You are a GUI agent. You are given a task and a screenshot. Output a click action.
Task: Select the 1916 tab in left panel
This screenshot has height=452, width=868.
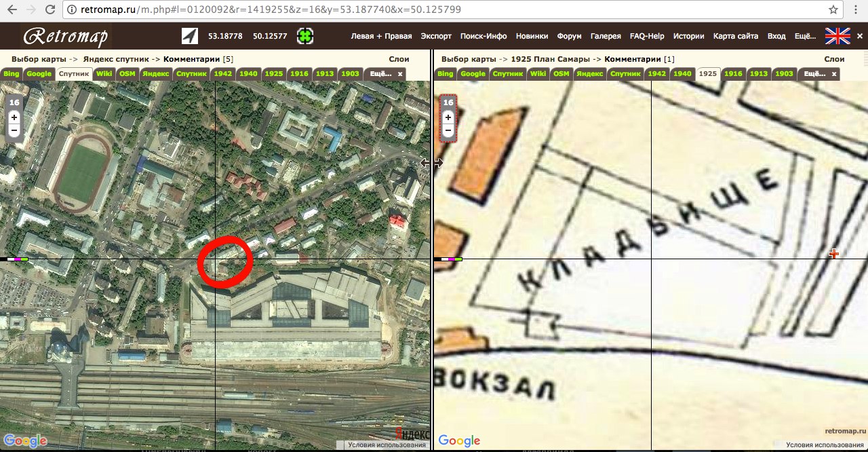point(299,74)
